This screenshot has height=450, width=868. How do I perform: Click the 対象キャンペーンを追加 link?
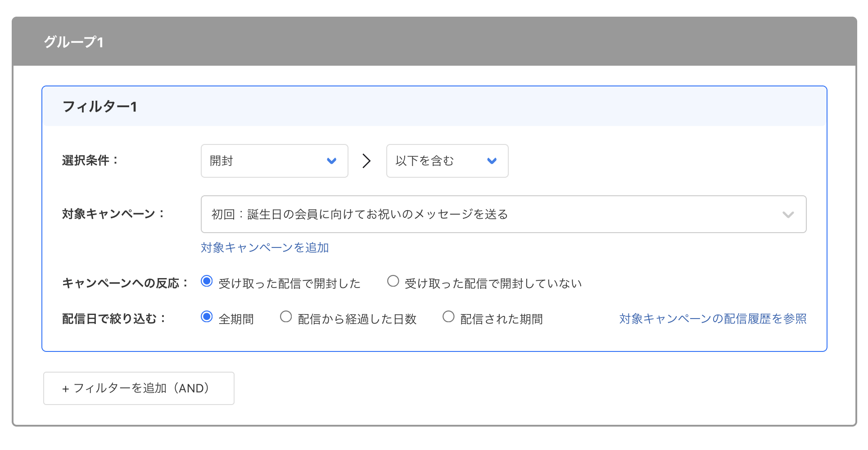[265, 247]
